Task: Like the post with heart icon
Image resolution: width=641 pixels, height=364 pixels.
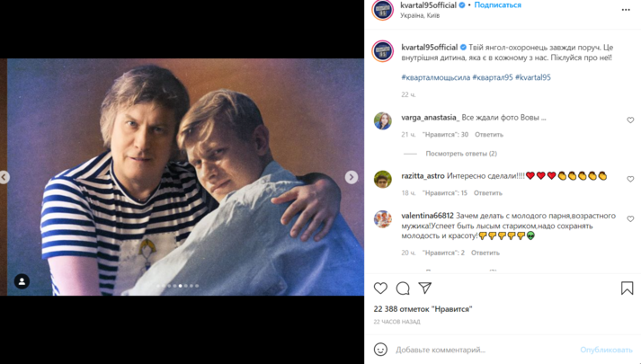Action: [x=380, y=289]
